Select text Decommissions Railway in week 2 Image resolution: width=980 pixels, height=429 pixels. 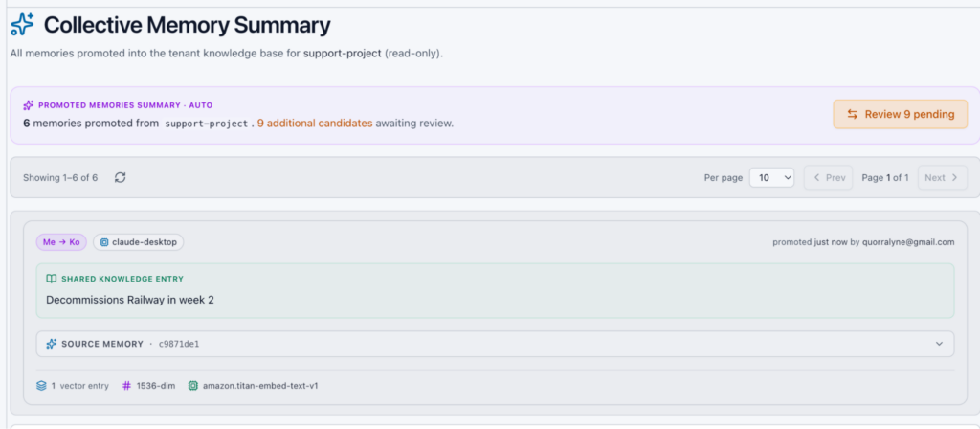(130, 300)
